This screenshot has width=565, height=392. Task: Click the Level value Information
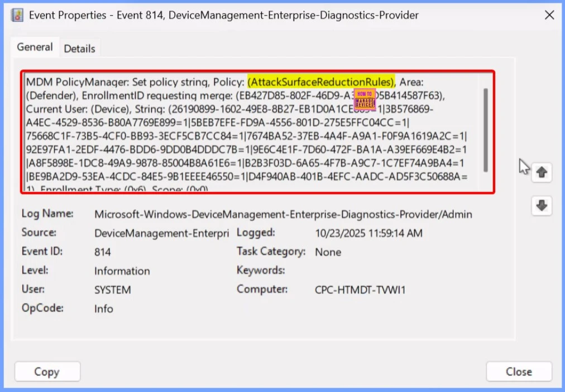(x=122, y=271)
